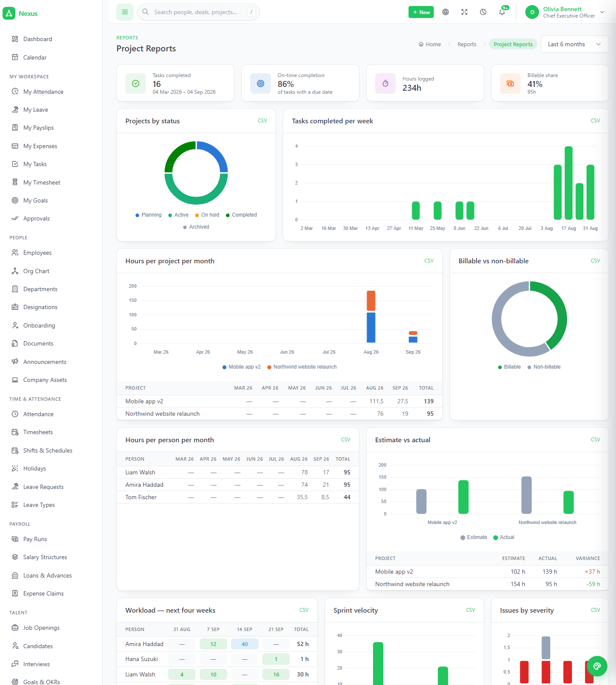
Task: Open the language globe icon
Action: [446, 12]
